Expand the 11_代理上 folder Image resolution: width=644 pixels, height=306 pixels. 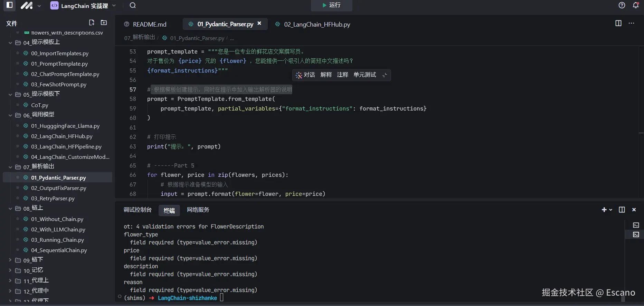10,281
